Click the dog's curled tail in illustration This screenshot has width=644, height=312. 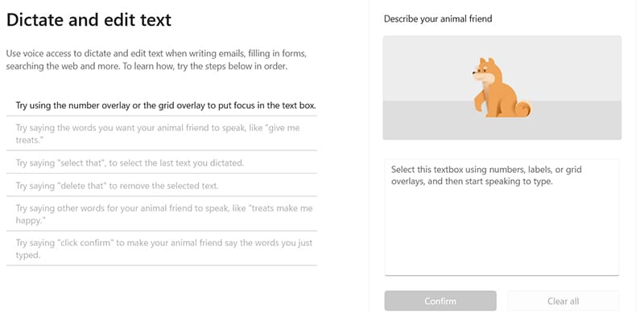click(523, 109)
